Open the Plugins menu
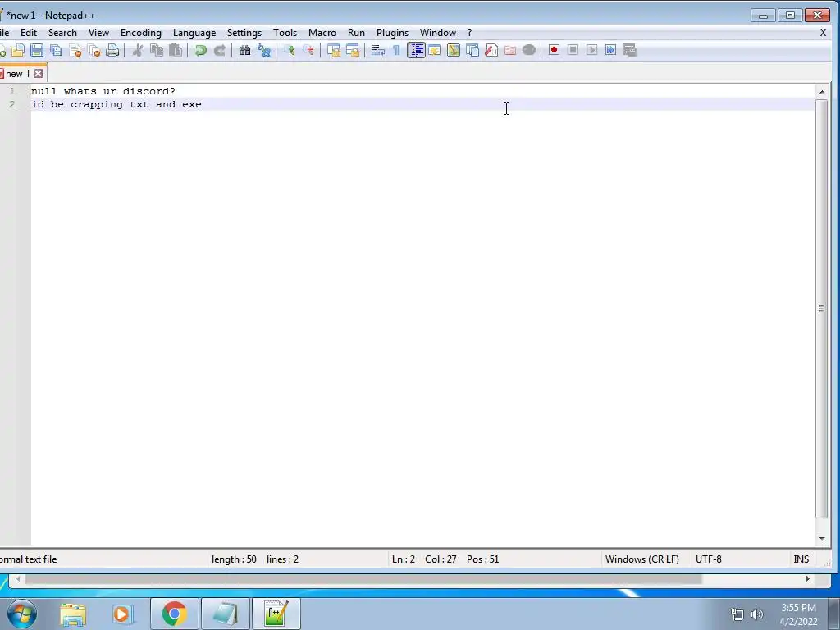Image resolution: width=840 pixels, height=630 pixels. pyautogui.click(x=392, y=33)
